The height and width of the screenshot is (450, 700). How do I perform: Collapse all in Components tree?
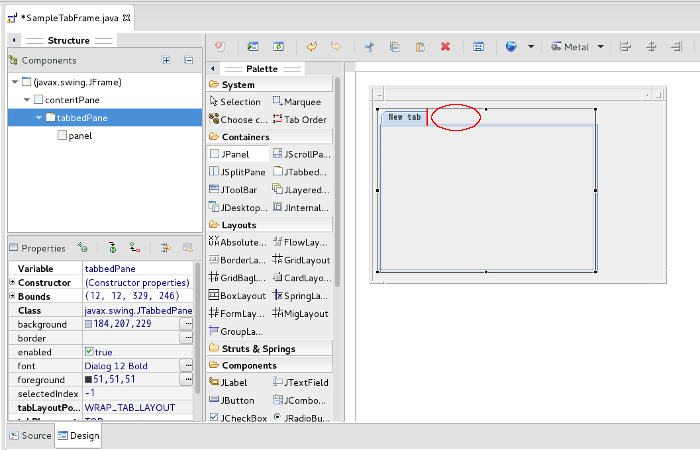(189, 60)
